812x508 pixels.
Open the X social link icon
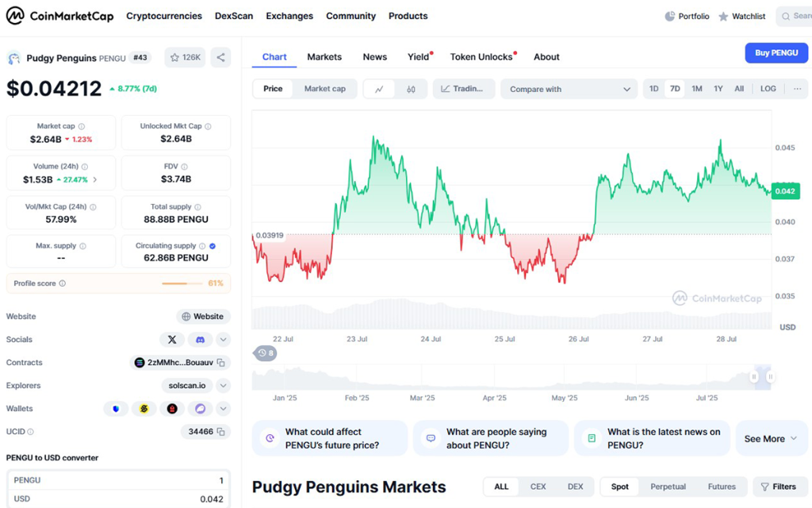172,340
